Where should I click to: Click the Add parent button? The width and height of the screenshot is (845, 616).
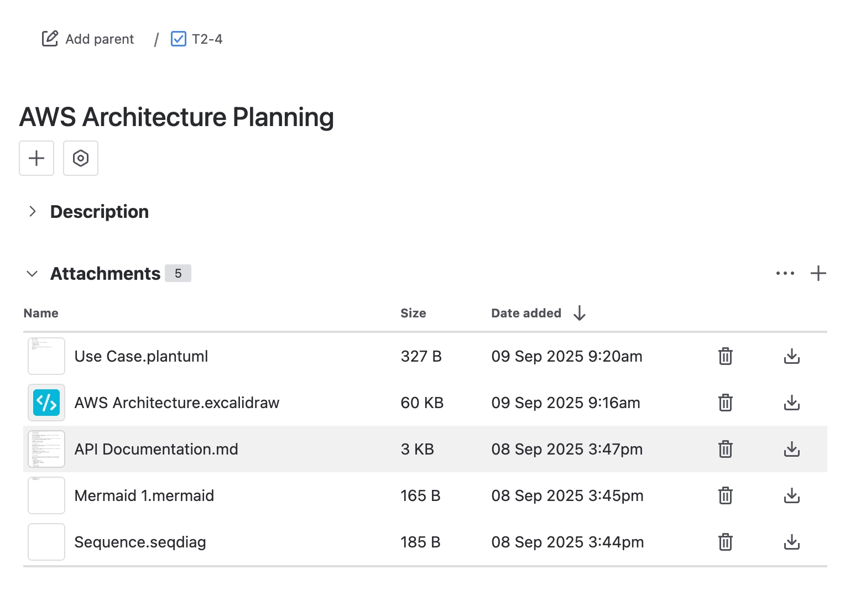point(87,39)
